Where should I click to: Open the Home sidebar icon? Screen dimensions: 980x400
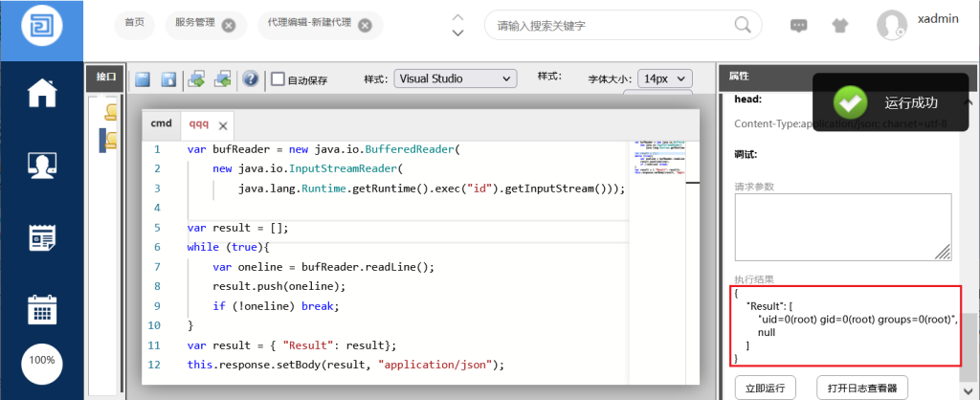[x=42, y=93]
